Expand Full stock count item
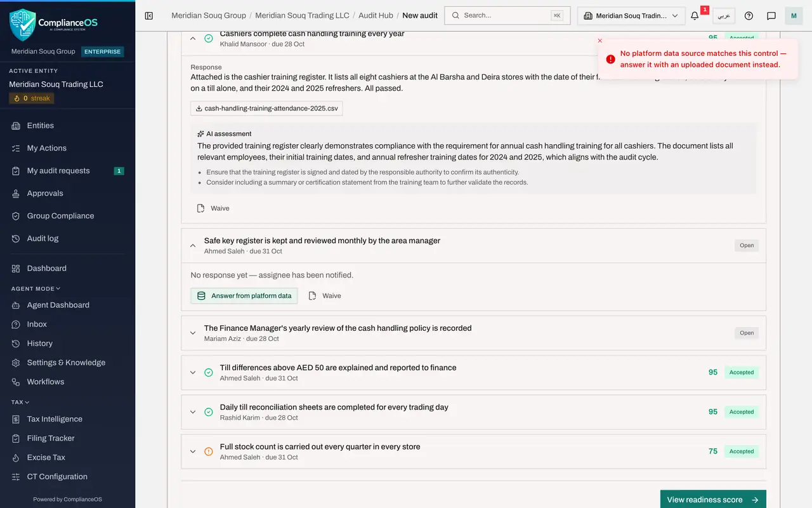The image size is (812, 508). (x=193, y=451)
